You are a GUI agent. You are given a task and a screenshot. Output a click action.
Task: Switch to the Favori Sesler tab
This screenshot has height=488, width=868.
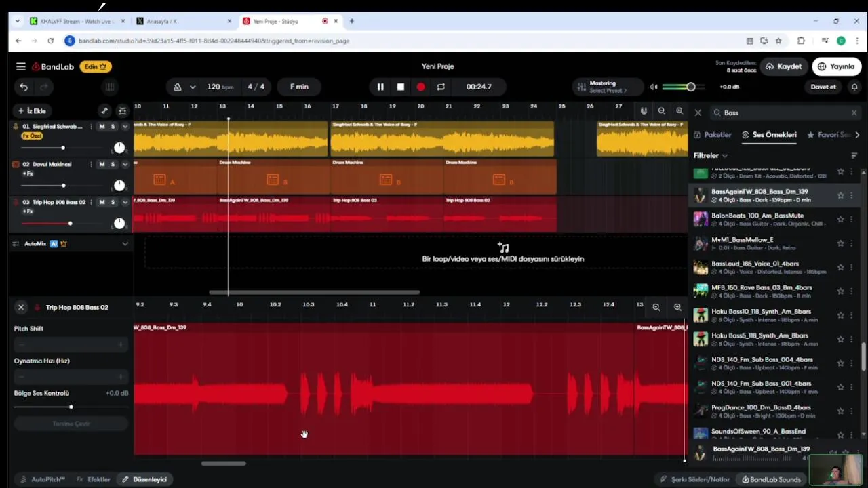click(x=829, y=135)
